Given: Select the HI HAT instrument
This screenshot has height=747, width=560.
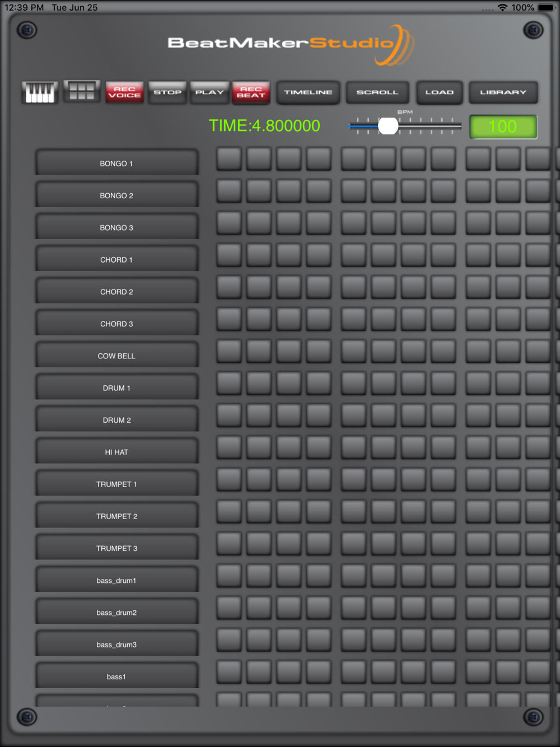Looking at the screenshot, I should point(116,451).
